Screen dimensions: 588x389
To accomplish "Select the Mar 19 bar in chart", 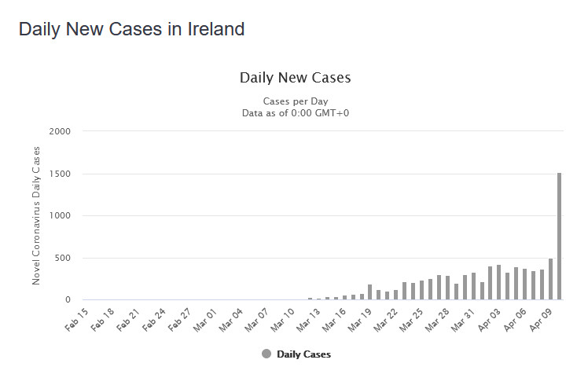I will pos(369,292).
